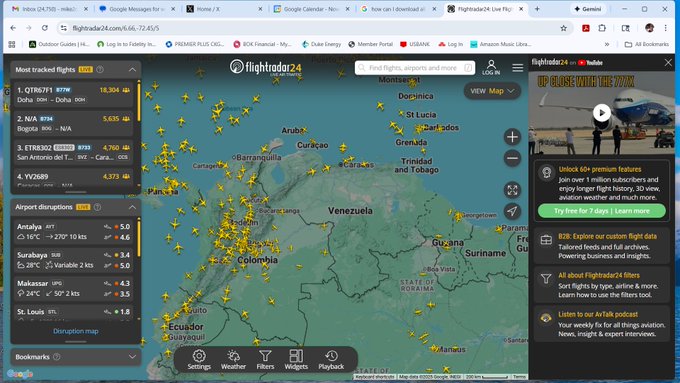The image size is (680, 383).
Task: Open Adobe Acrobat extension icon
Action: (585, 28)
